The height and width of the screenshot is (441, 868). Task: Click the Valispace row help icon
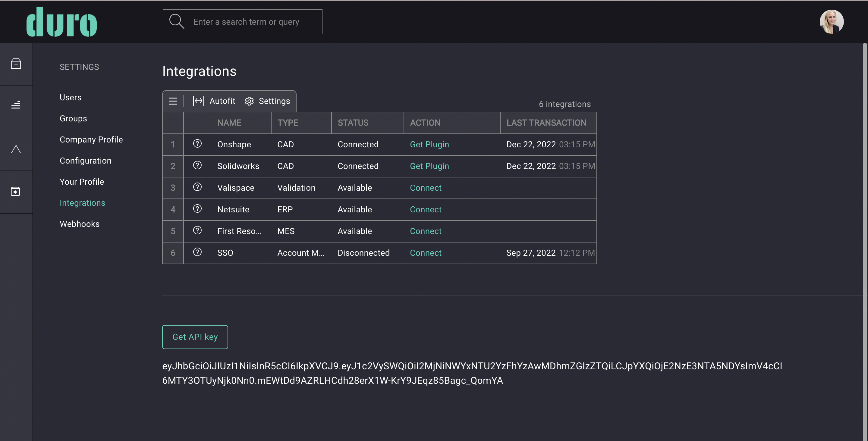click(197, 188)
